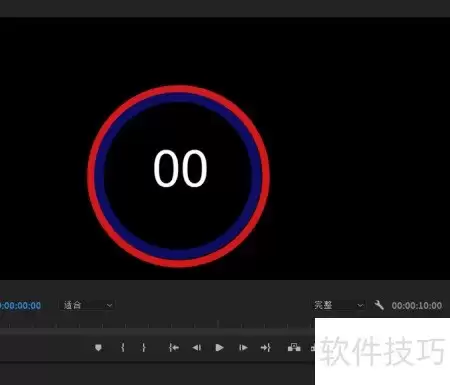This screenshot has width=450, height=385.
Task: Step forward one frame
Action: 243,348
